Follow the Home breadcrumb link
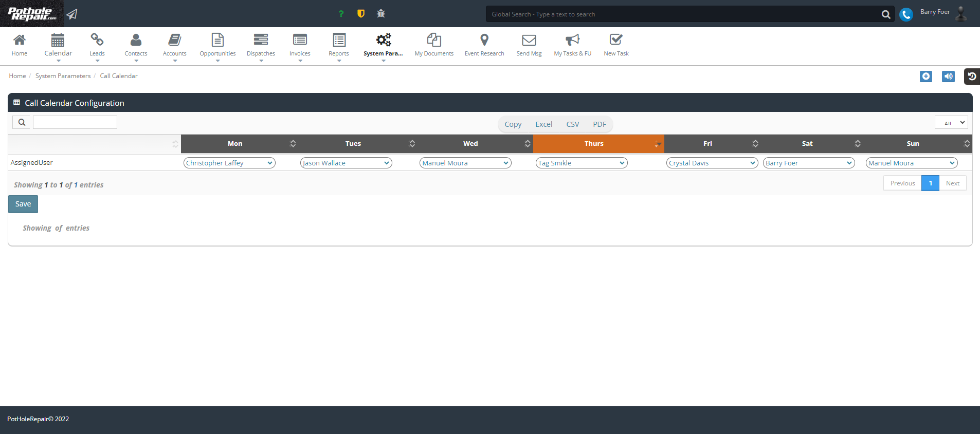980x434 pixels. point(17,76)
